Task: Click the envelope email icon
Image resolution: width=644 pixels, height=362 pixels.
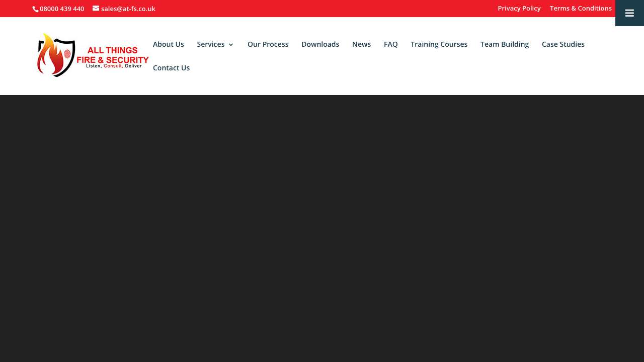Action: click(96, 9)
